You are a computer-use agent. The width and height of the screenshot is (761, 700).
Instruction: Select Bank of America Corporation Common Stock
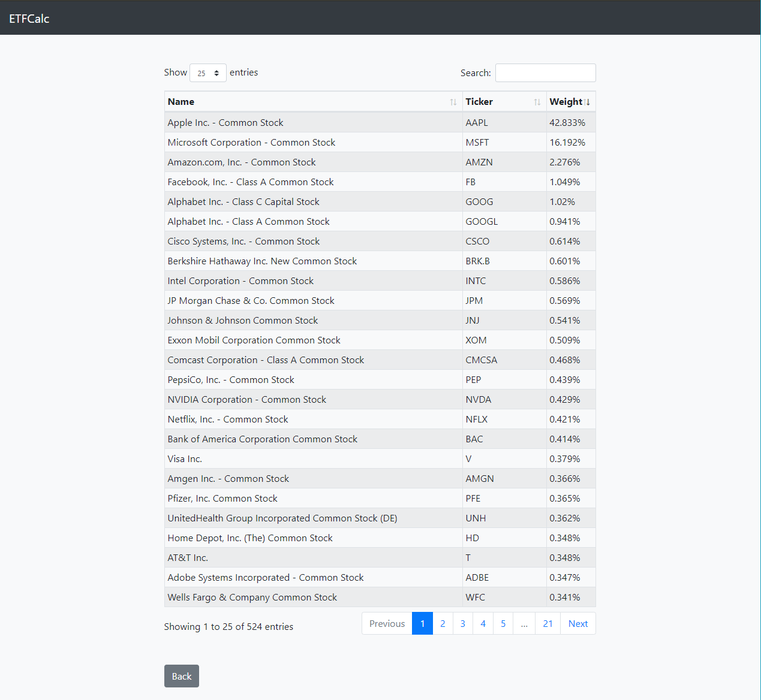tap(313, 439)
